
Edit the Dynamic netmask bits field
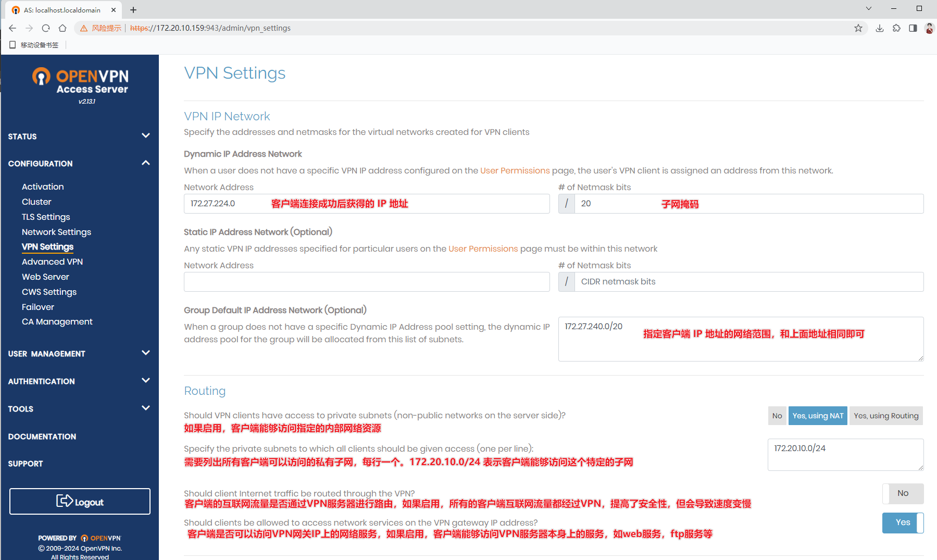[749, 204]
